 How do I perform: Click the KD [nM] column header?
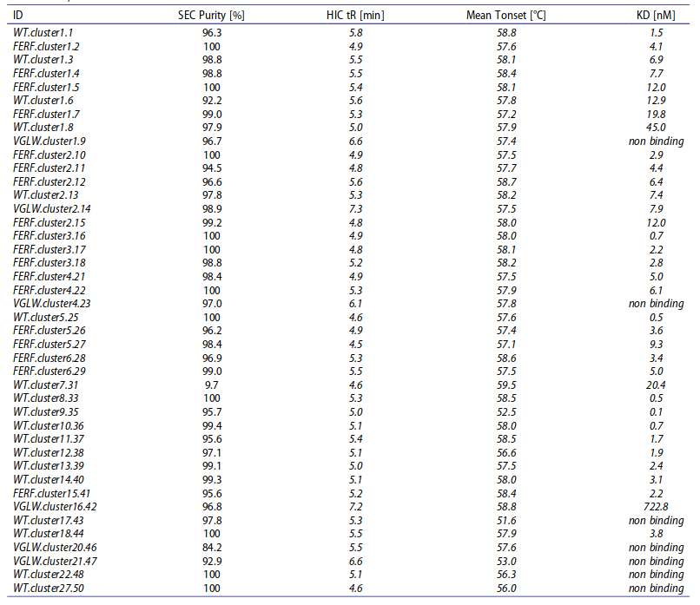655,16
